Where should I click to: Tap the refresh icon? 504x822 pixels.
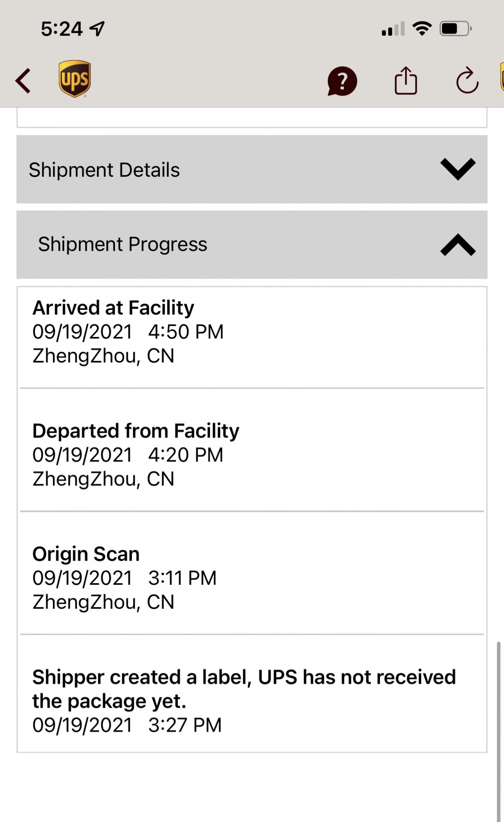coord(467,81)
